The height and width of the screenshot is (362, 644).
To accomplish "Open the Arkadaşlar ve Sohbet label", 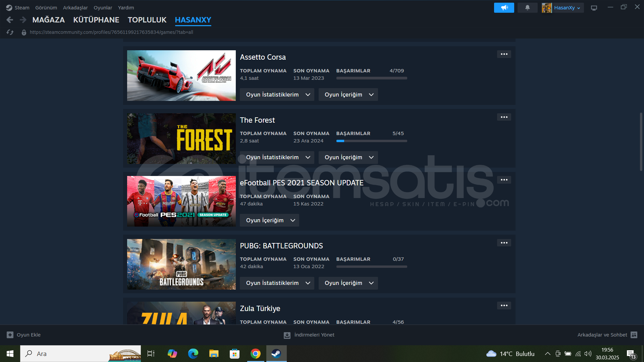I will point(602,335).
